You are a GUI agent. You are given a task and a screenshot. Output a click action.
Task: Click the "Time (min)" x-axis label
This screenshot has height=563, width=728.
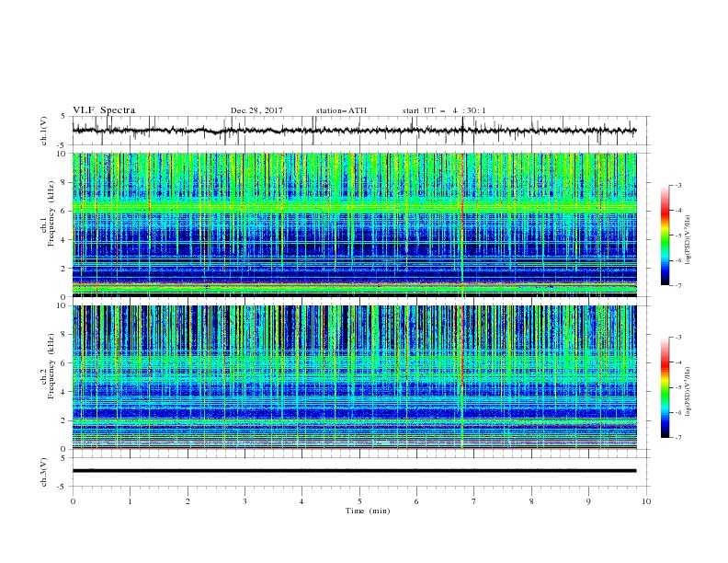coord(368,511)
